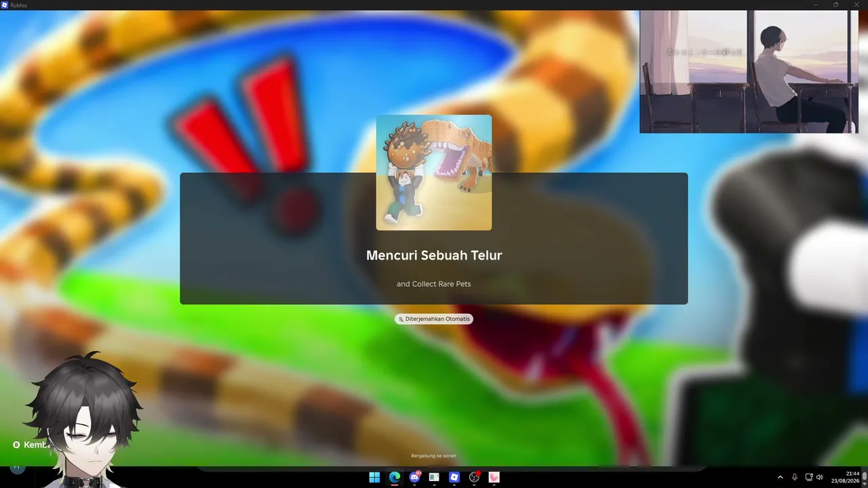Image resolution: width=868 pixels, height=488 pixels.
Task: Click the 'Mencuri Sebuah Telur' game title
Action: tap(434, 256)
